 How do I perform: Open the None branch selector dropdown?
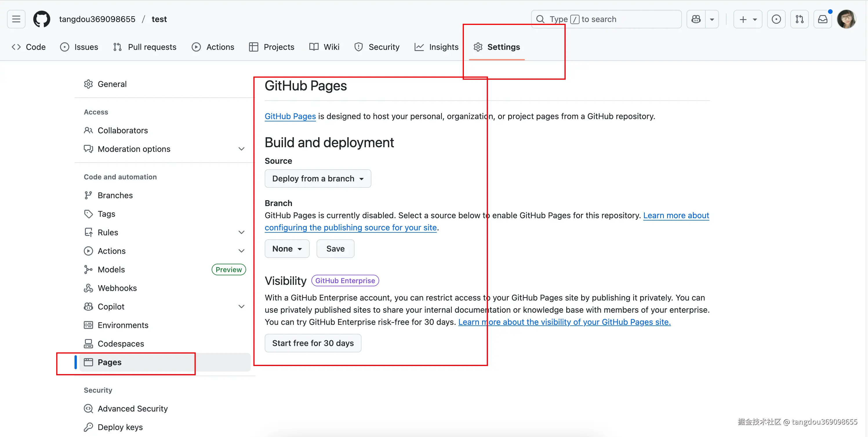(x=287, y=249)
